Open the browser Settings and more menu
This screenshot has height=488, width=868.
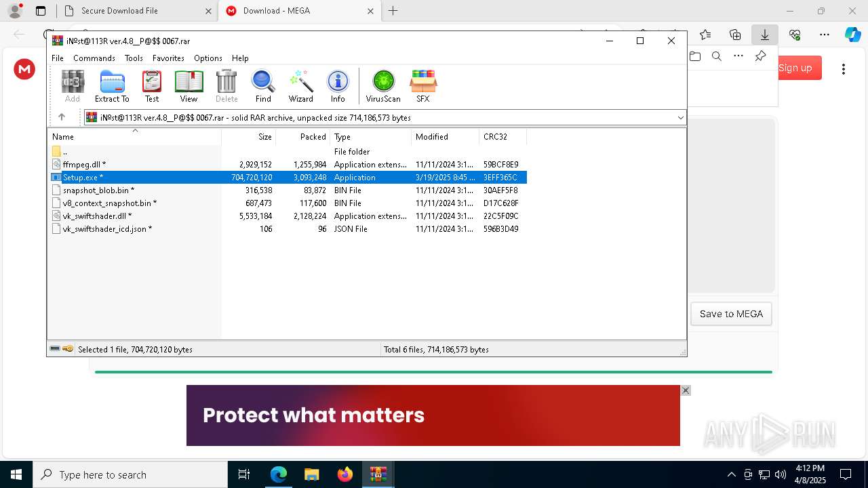point(825,35)
